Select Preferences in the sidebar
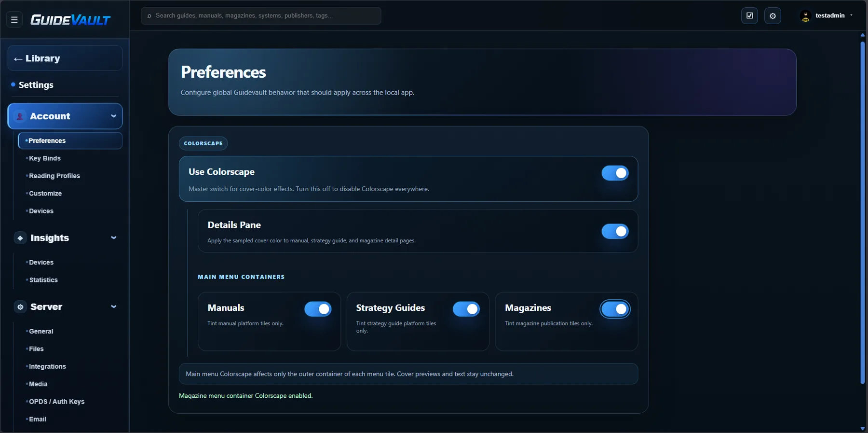Image resolution: width=868 pixels, height=433 pixels. [x=70, y=140]
